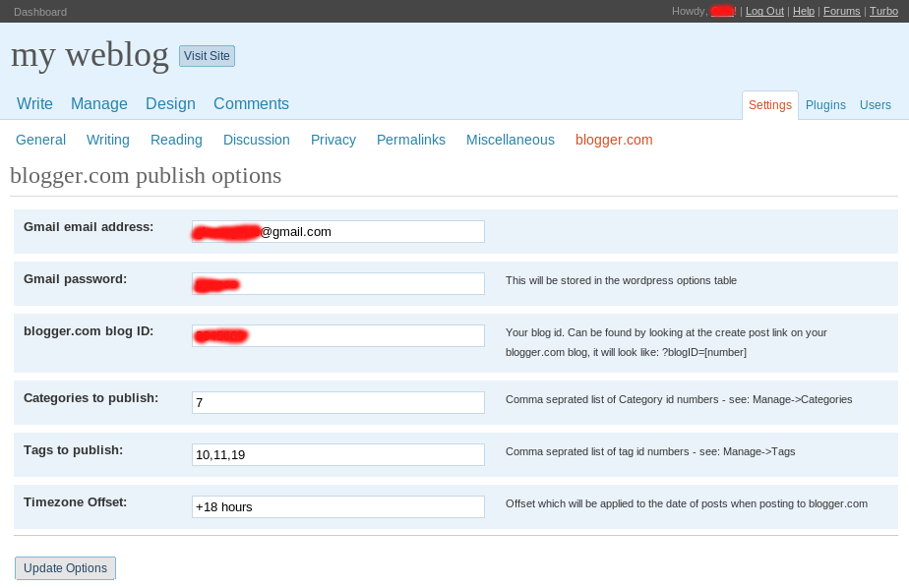Switch to the Users tab
The width and height of the screenshot is (909, 588).
pyautogui.click(x=875, y=105)
